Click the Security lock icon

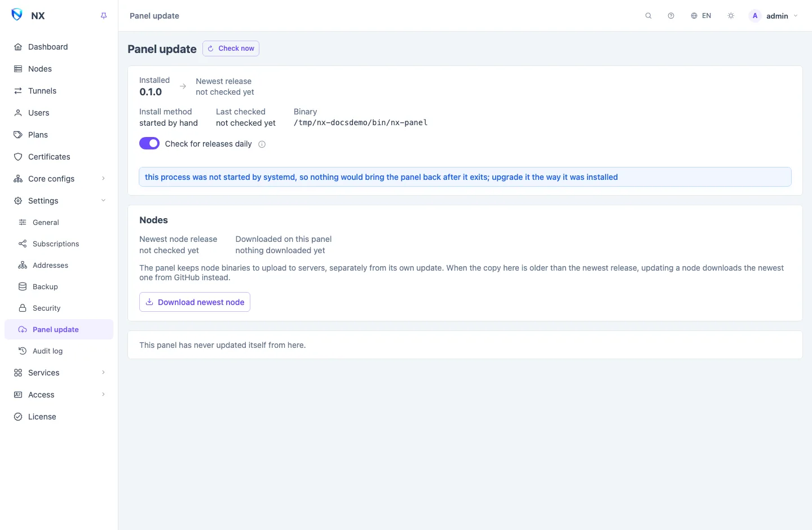[23, 308]
